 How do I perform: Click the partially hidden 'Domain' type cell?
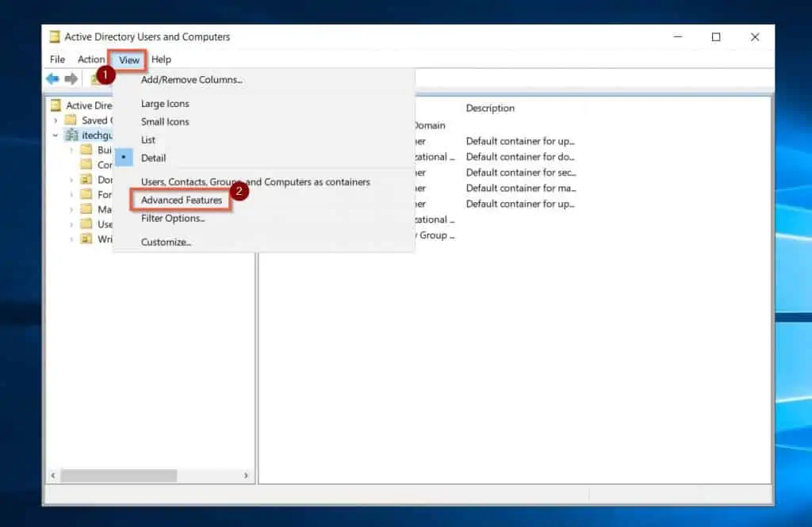tap(430, 125)
